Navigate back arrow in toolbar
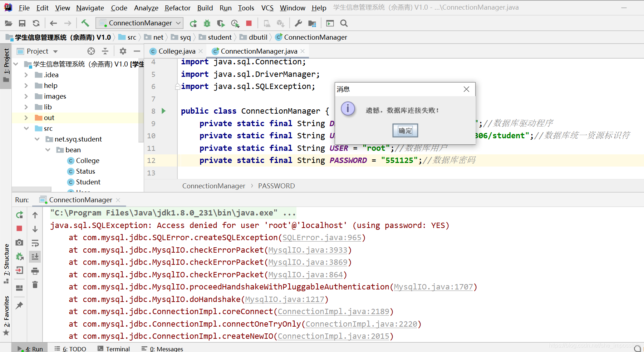 tap(53, 23)
